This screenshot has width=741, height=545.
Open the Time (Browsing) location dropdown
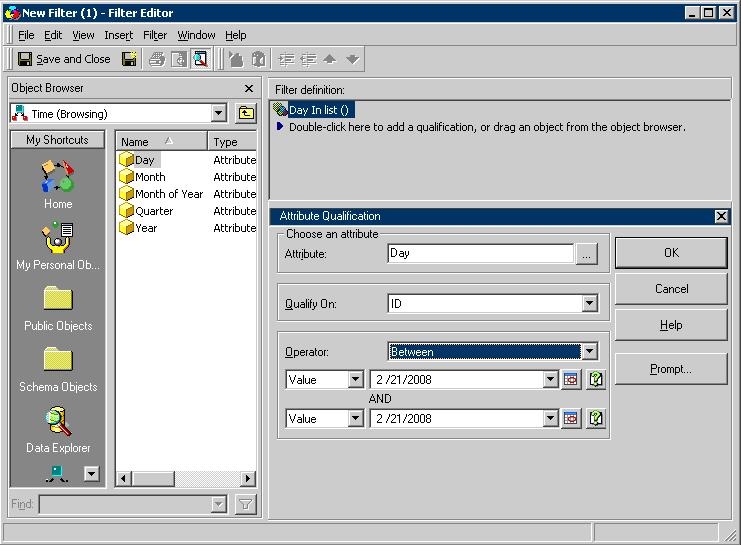click(x=219, y=114)
